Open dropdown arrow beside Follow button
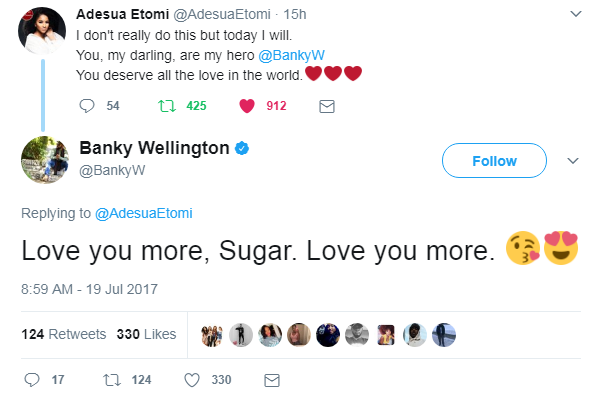 pos(574,161)
